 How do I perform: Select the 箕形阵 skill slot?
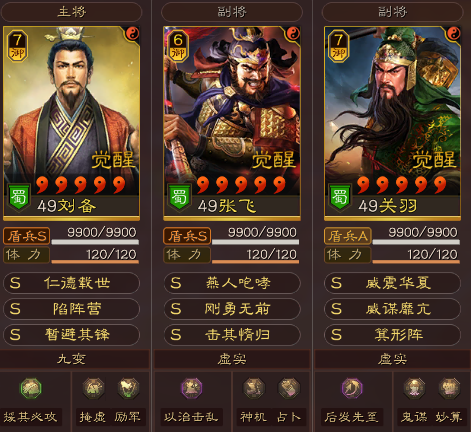click(392, 335)
